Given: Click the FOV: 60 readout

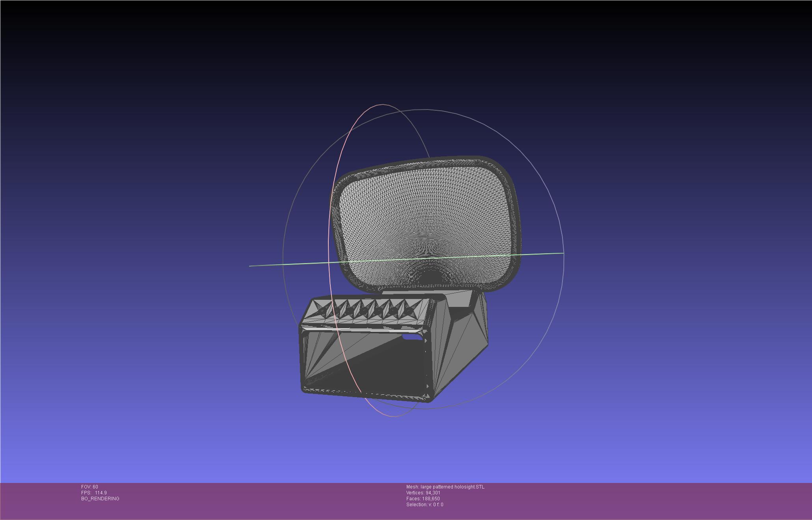Looking at the screenshot, I should 89,487.
